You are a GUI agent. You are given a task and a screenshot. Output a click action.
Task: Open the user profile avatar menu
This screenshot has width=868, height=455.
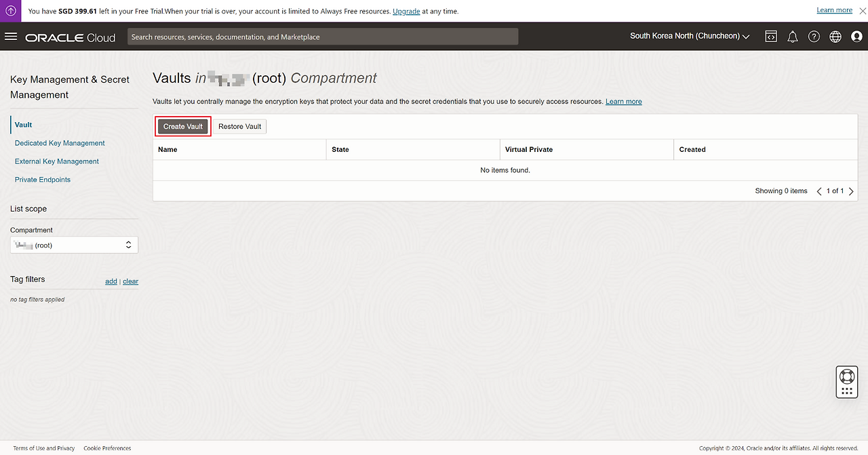[x=856, y=37]
